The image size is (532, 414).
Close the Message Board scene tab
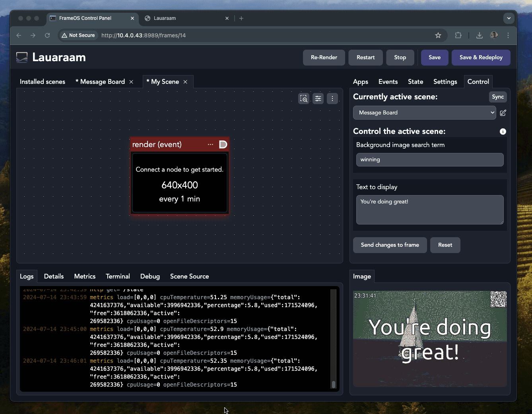coord(131,82)
